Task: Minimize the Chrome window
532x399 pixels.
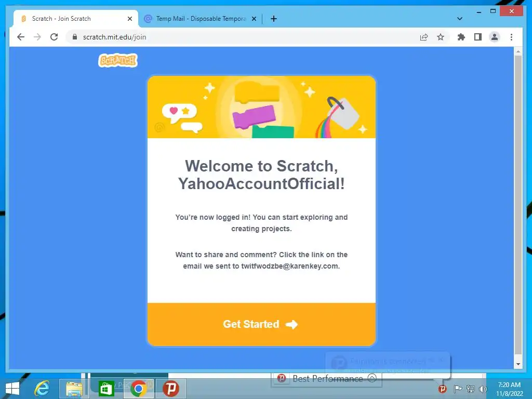Action: pyautogui.click(x=478, y=11)
